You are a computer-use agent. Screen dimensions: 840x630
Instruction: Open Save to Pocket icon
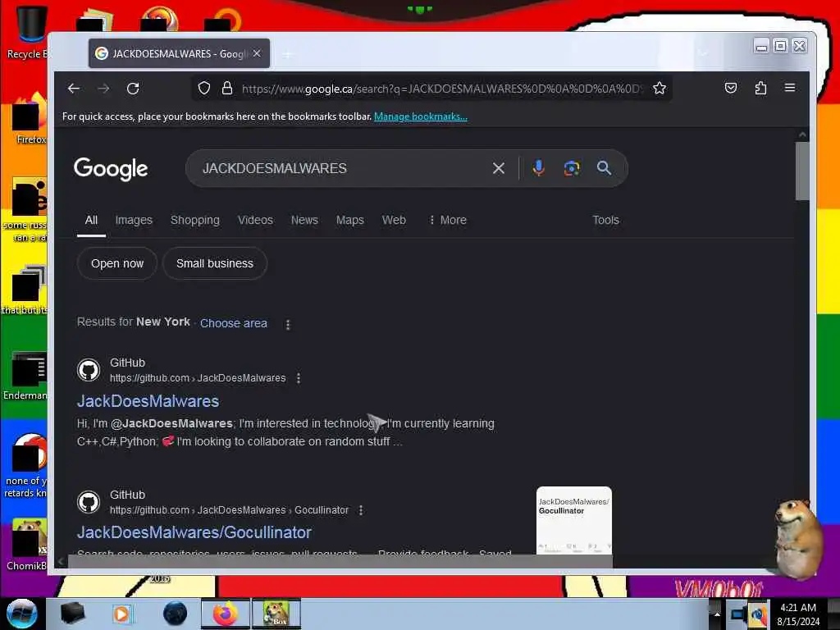(x=731, y=89)
